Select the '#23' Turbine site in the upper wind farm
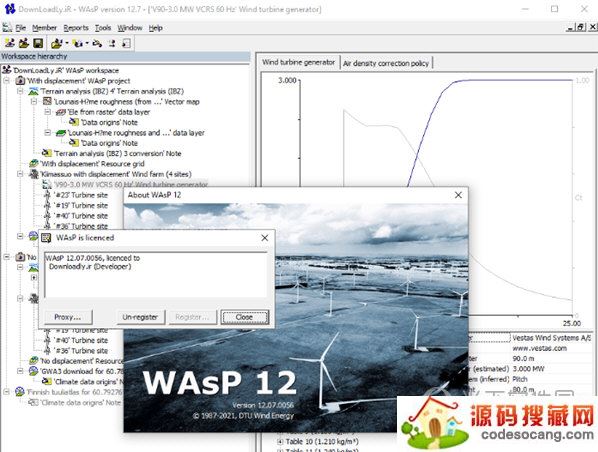Viewport: 598px width, 452px height. (x=81, y=195)
